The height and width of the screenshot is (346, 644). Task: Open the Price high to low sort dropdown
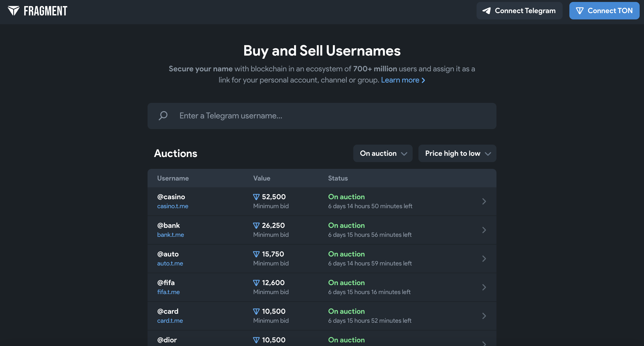(457, 153)
